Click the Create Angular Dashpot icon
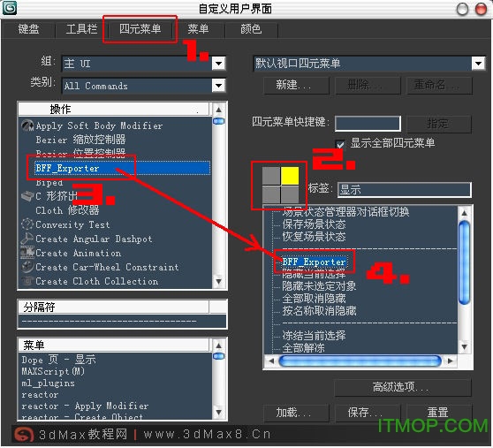The height and width of the screenshot is (448, 493). (27, 239)
